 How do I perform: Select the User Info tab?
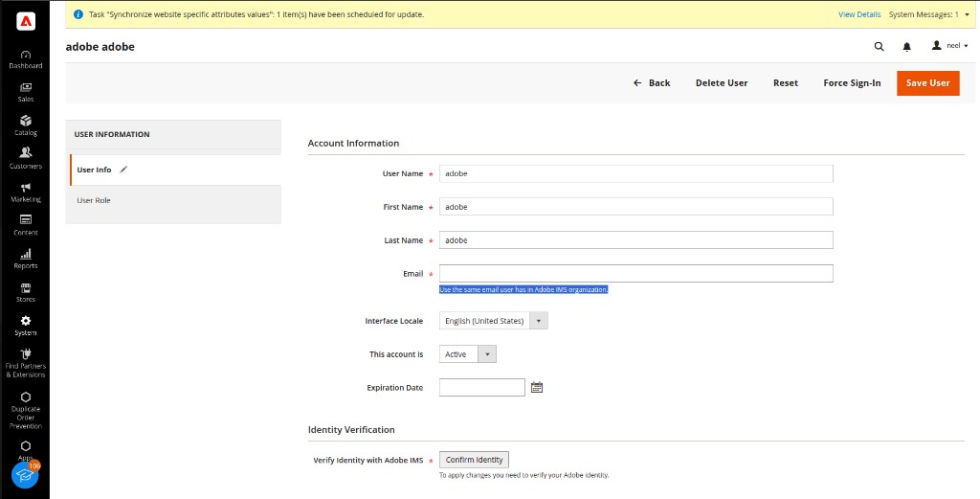(x=176, y=170)
